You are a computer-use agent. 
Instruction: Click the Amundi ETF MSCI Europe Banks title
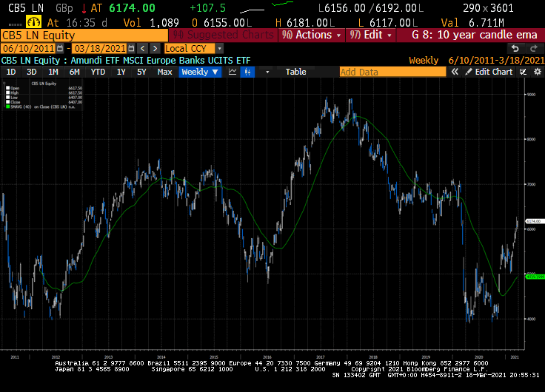pos(161,61)
